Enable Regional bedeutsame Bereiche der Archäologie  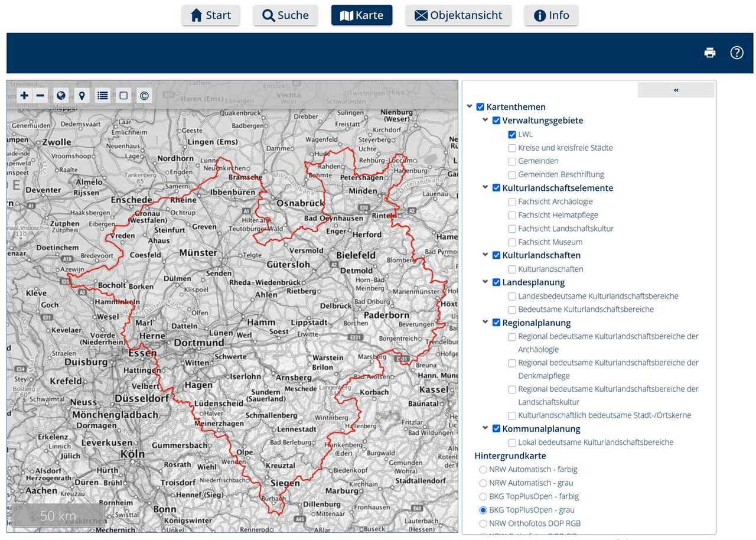click(x=512, y=337)
